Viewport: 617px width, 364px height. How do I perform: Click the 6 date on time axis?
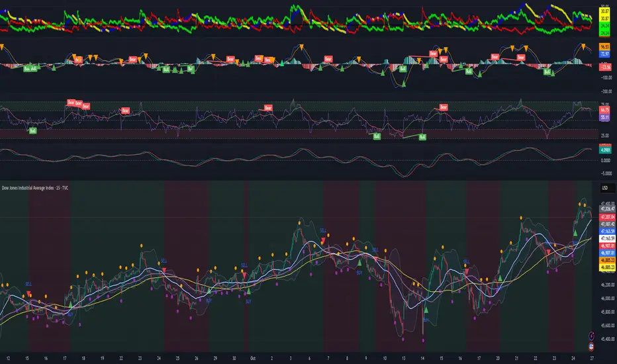[309, 358]
